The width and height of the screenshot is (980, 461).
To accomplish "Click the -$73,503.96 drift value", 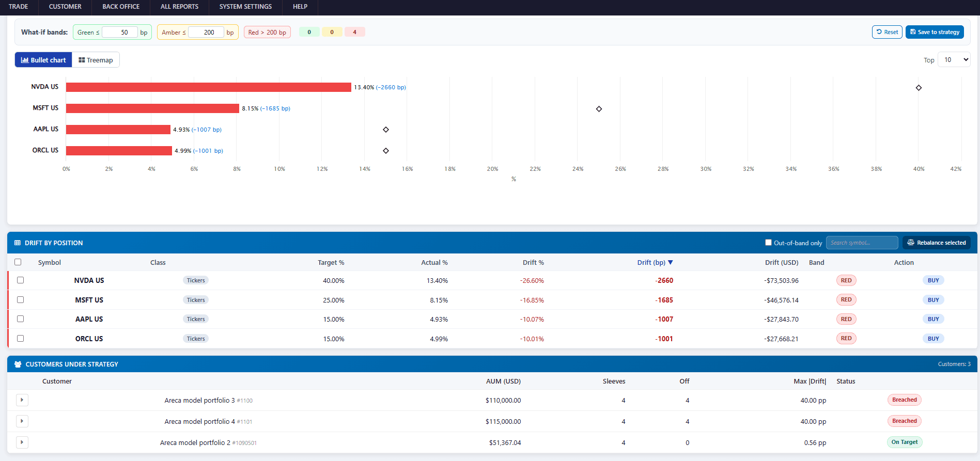I will pyautogui.click(x=781, y=281).
